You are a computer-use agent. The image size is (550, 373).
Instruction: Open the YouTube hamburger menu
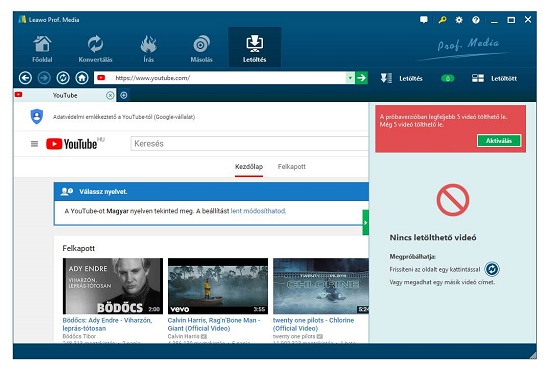pos(34,144)
